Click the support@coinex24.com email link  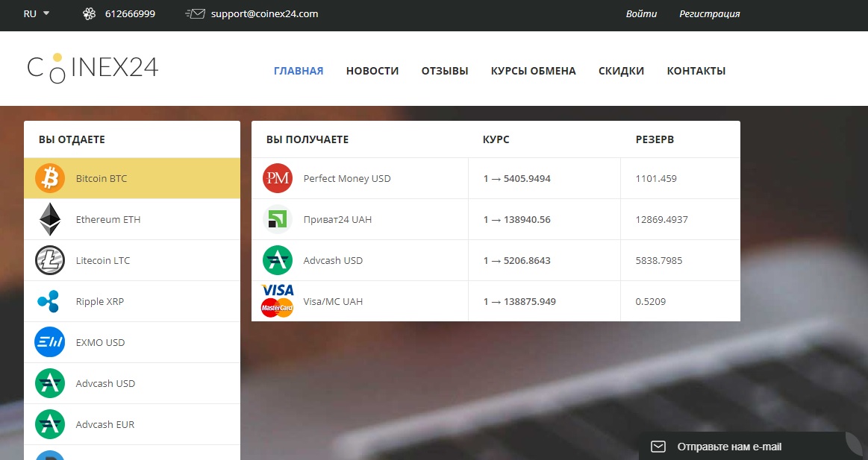click(x=264, y=13)
